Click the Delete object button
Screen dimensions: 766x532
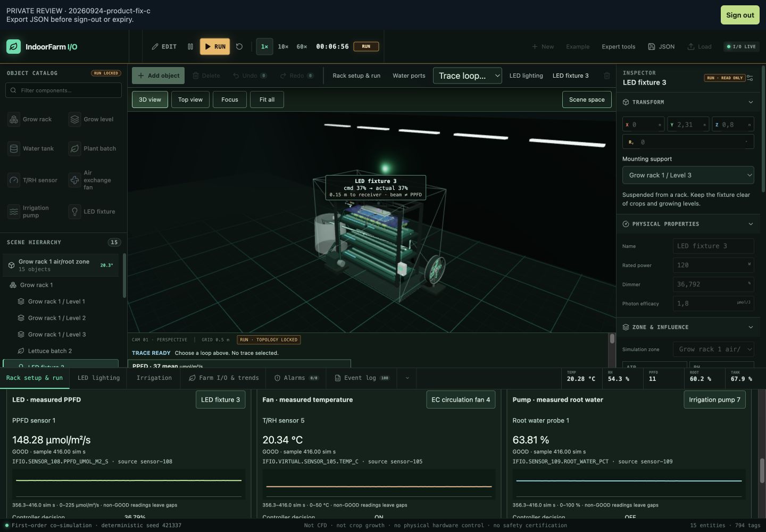206,76
